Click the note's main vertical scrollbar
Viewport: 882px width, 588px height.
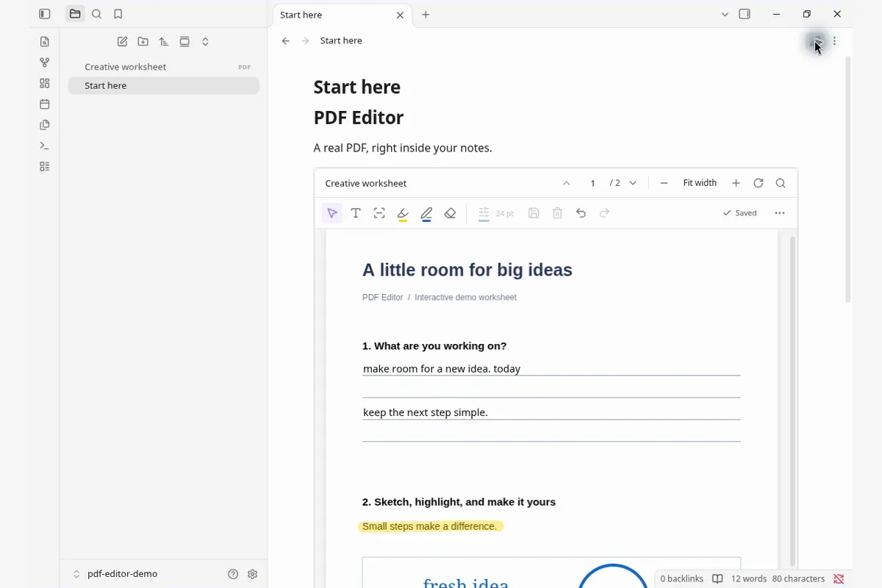pyautogui.click(x=848, y=180)
